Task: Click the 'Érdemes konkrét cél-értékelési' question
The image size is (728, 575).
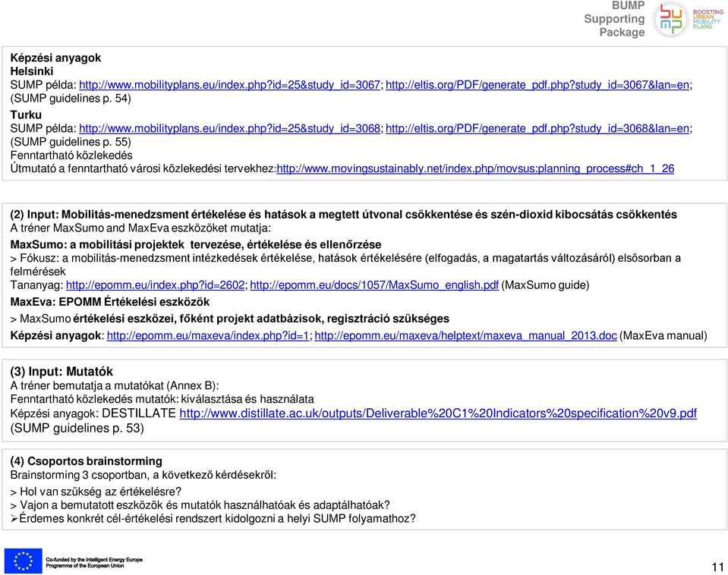Action: (213, 518)
